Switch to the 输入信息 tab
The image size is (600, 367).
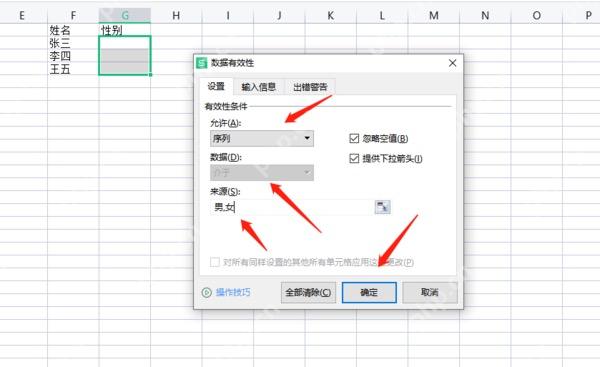[x=259, y=87]
